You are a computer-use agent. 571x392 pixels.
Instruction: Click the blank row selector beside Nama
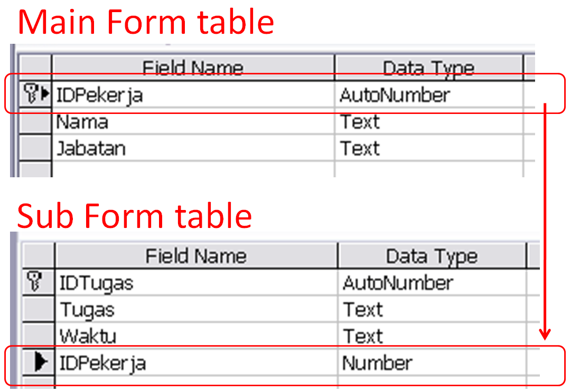(32, 122)
